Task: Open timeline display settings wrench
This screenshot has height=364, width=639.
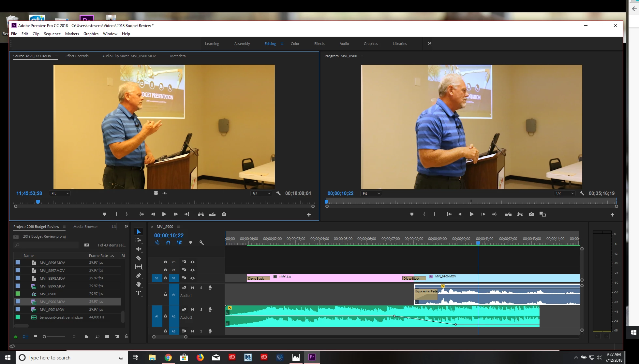Action: click(201, 243)
